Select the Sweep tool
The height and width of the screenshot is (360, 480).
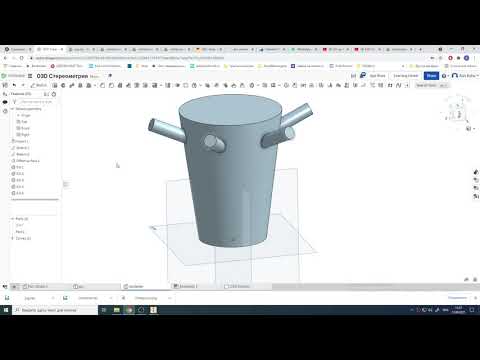pos(71,85)
